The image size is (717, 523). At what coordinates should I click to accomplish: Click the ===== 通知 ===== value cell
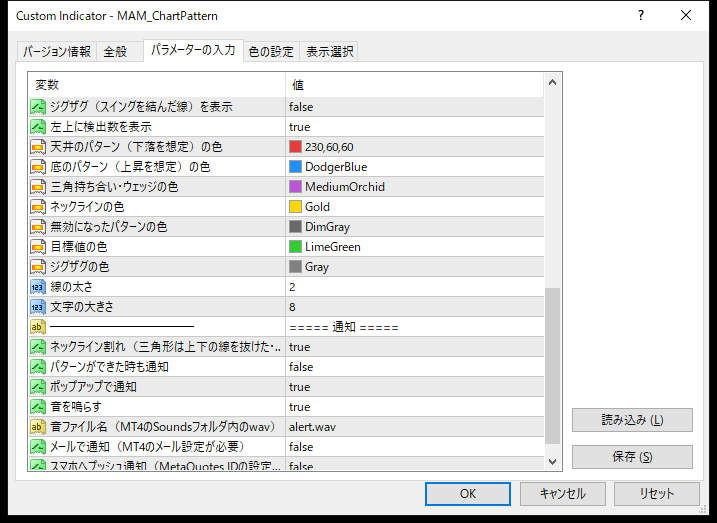click(414, 327)
